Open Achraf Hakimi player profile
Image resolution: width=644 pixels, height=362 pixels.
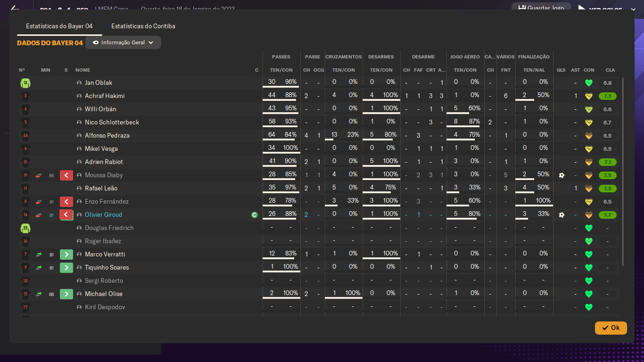point(105,96)
